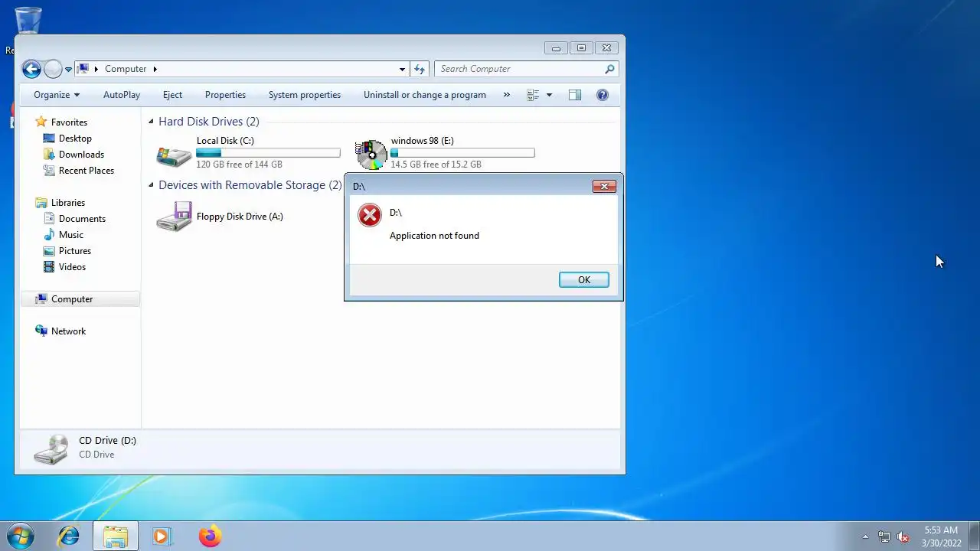Viewport: 980px width, 551px height.
Task: Click System properties in toolbar
Action: coord(305,95)
